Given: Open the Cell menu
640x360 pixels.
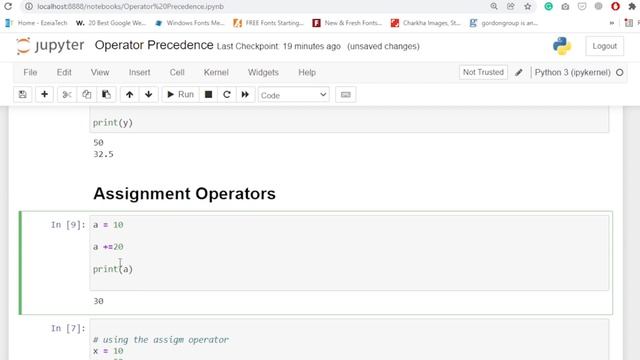Looking at the screenshot, I should tap(177, 72).
